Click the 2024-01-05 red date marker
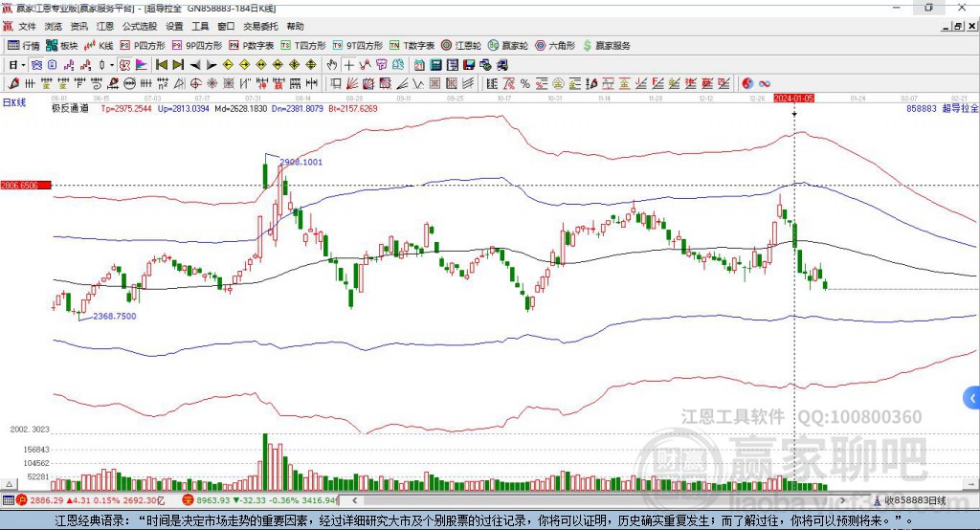Screen dimensions: 980x530 pyautogui.click(x=793, y=99)
